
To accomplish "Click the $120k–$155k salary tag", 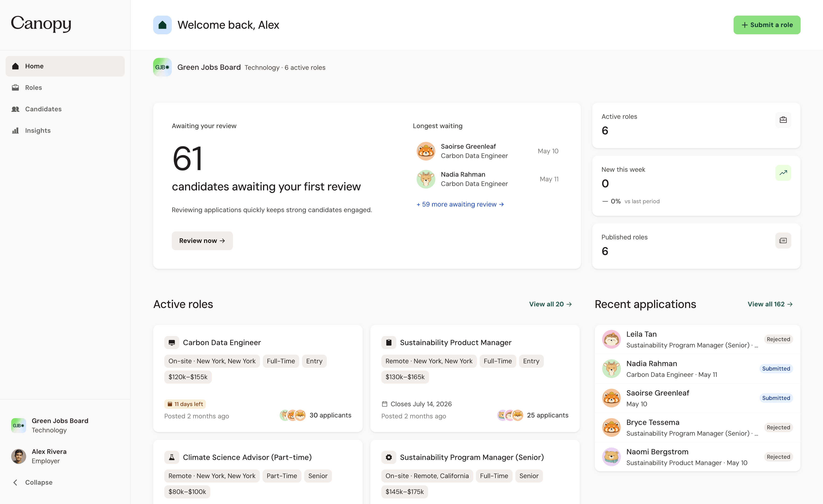I will 188,377.
